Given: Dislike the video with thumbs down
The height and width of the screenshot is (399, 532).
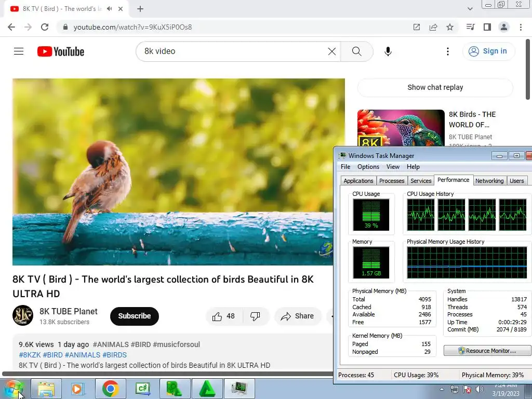Looking at the screenshot, I should coord(255,316).
